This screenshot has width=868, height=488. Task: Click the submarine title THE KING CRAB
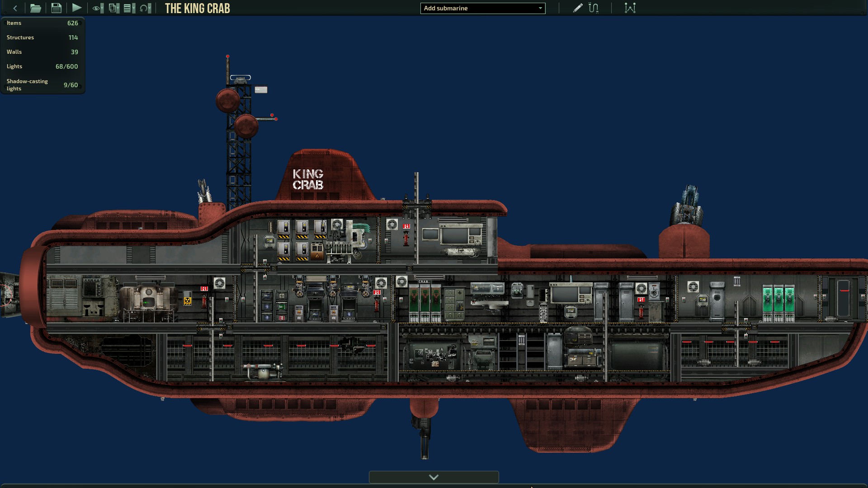198,8
